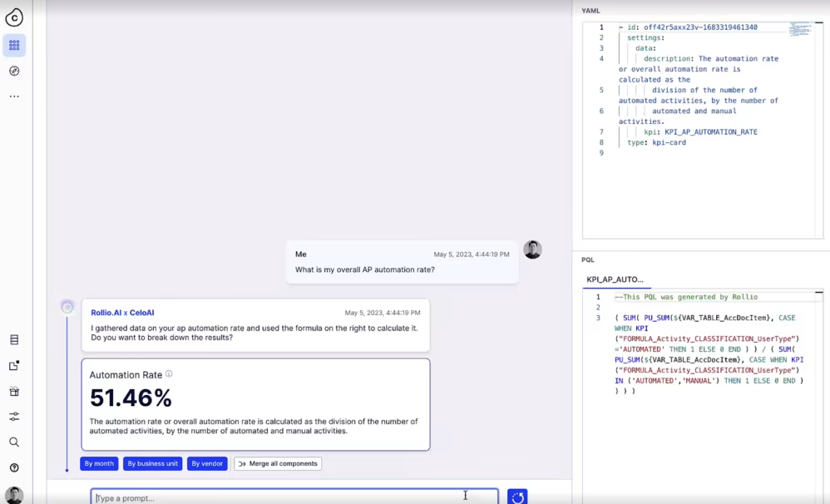Open the help question mark icon

pos(14,467)
